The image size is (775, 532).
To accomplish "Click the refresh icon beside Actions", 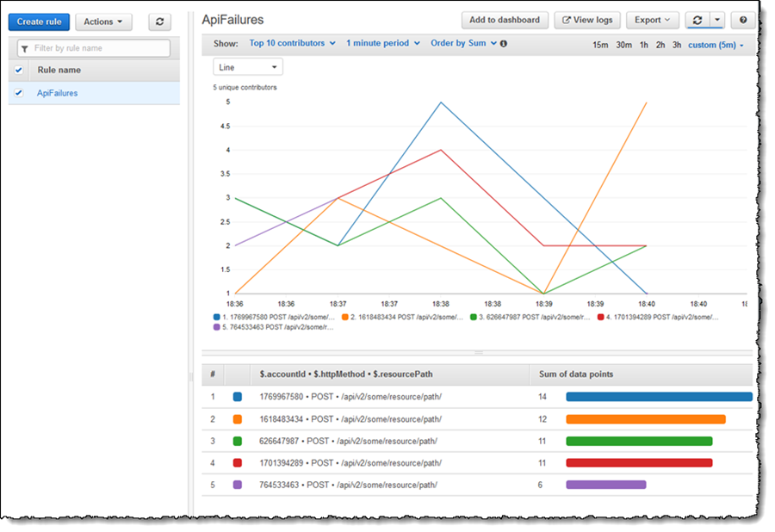I will pos(159,22).
